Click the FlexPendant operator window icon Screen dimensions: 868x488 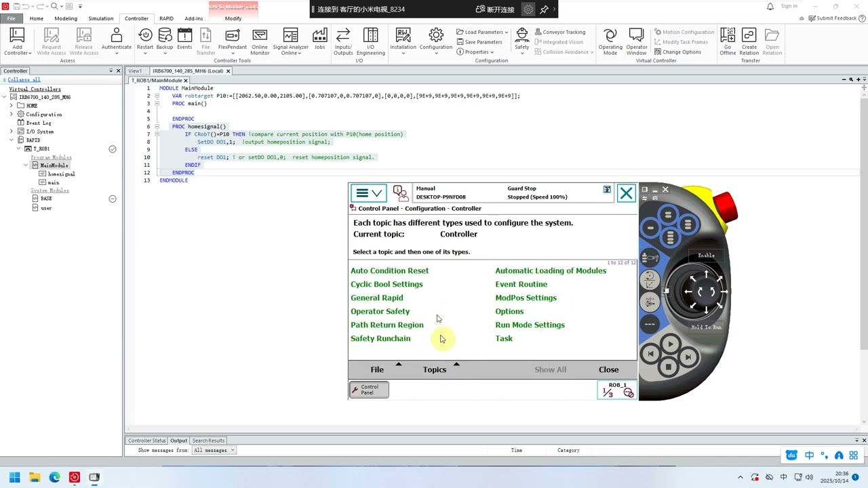point(401,193)
